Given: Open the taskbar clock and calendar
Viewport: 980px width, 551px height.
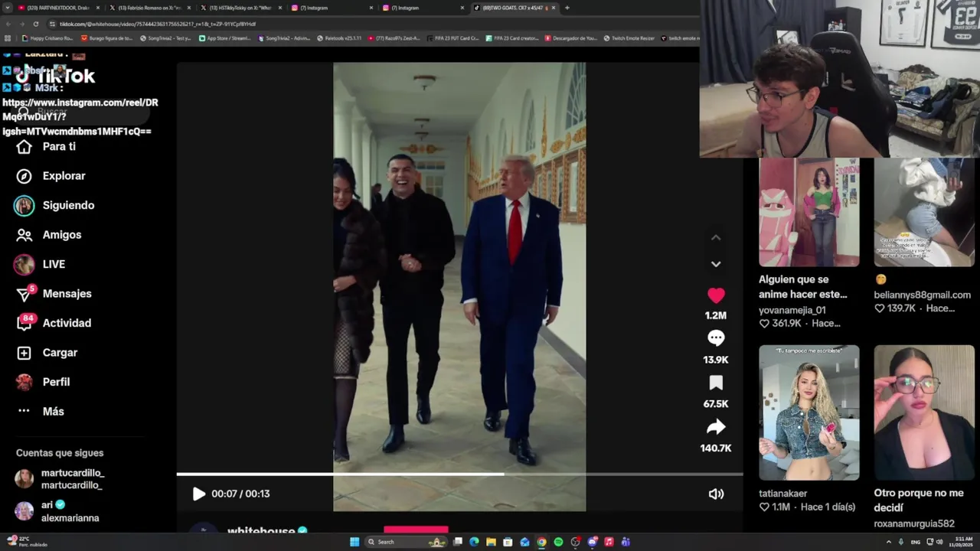Looking at the screenshot, I should pyautogui.click(x=962, y=542).
